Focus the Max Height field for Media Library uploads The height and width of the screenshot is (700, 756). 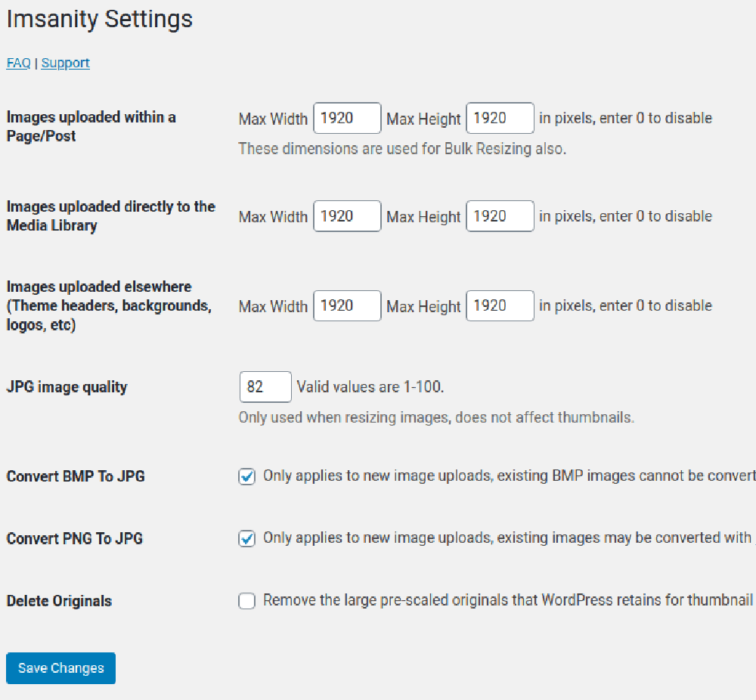[500, 216]
